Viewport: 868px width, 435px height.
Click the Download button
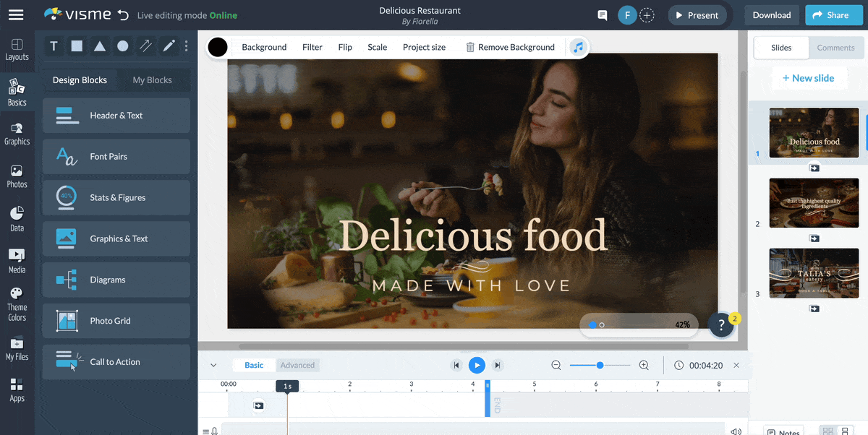click(x=771, y=15)
